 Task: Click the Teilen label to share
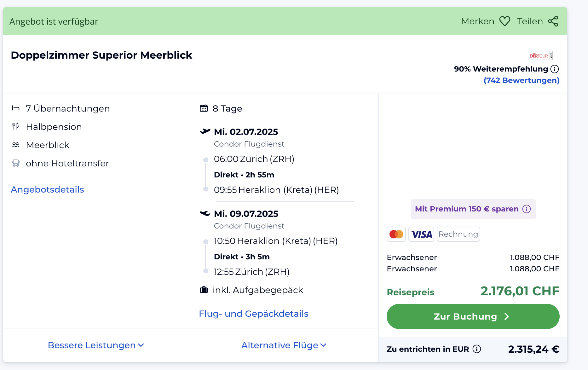[530, 21]
